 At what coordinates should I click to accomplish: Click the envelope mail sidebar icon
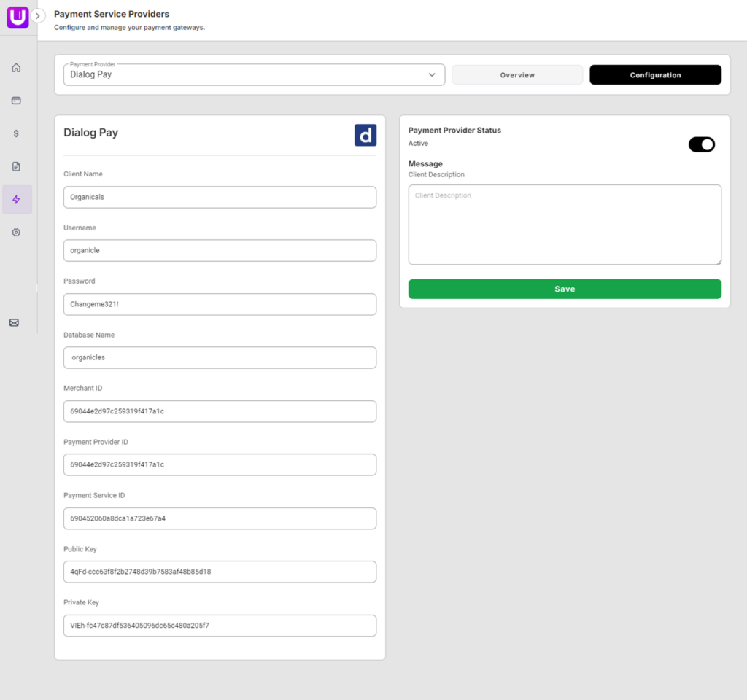tap(14, 322)
